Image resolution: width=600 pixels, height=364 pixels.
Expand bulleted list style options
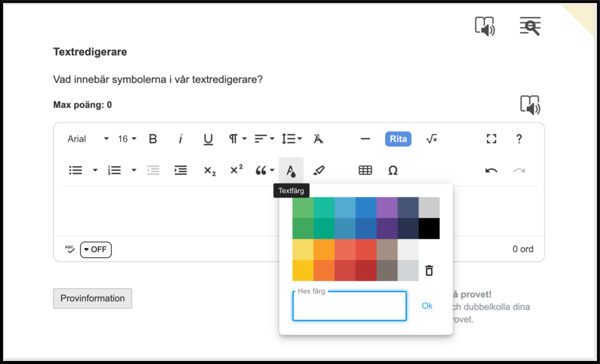coord(95,170)
